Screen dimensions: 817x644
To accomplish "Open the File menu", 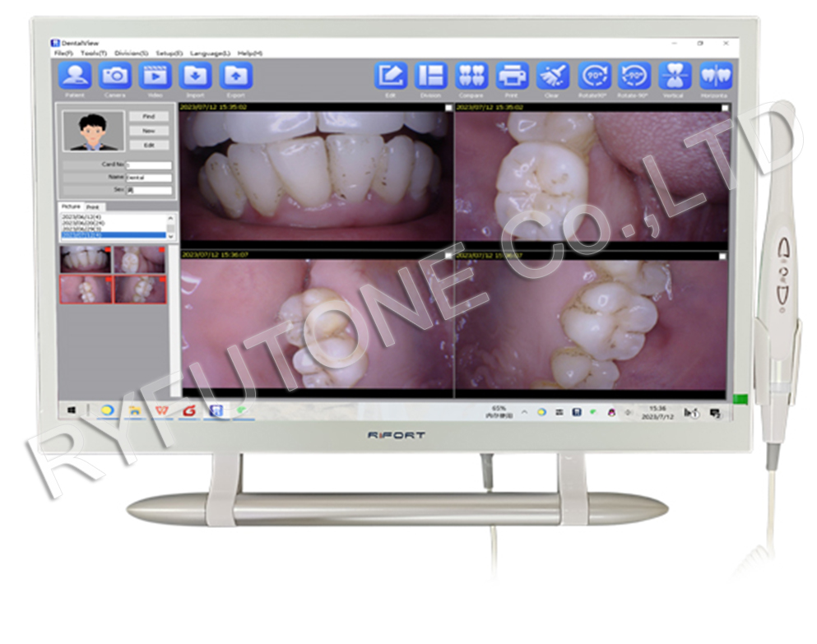I will (63, 53).
